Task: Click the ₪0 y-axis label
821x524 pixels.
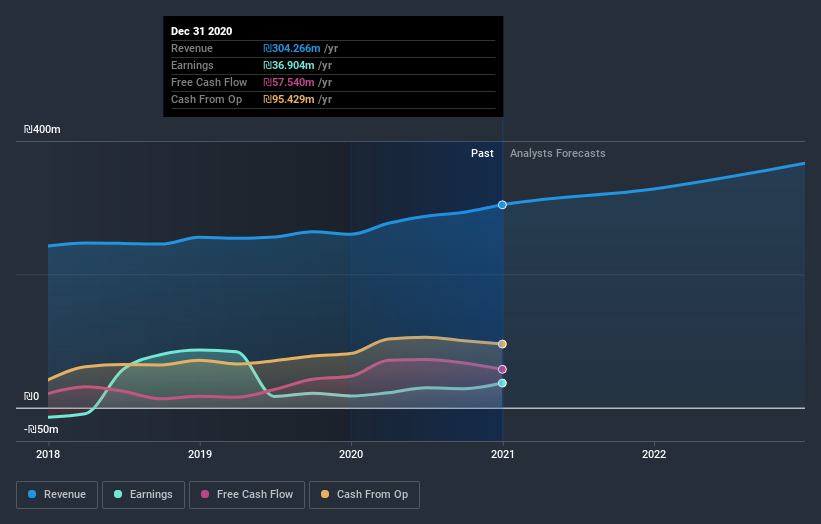Action: click(31, 396)
